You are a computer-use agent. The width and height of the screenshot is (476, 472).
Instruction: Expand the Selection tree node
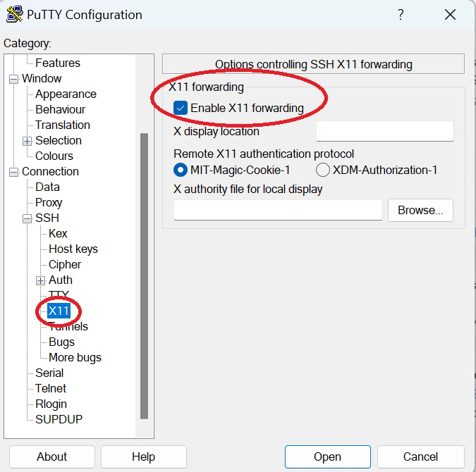tap(27, 141)
